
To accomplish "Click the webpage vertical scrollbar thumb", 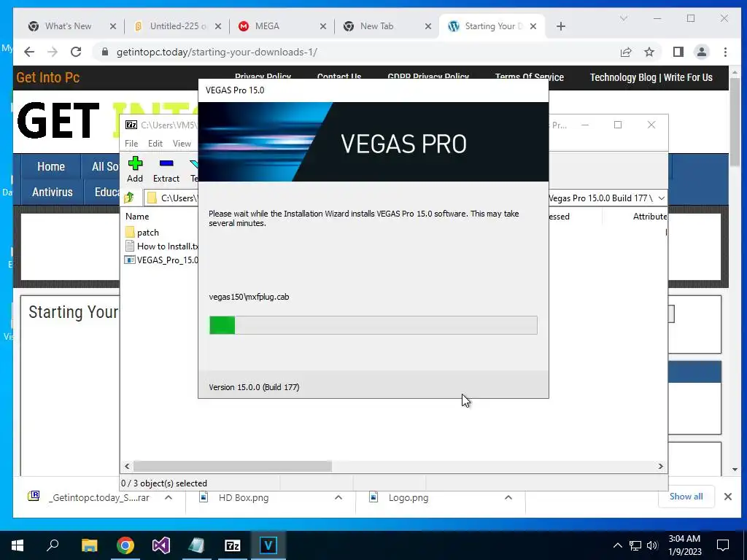I will pos(734,122).
